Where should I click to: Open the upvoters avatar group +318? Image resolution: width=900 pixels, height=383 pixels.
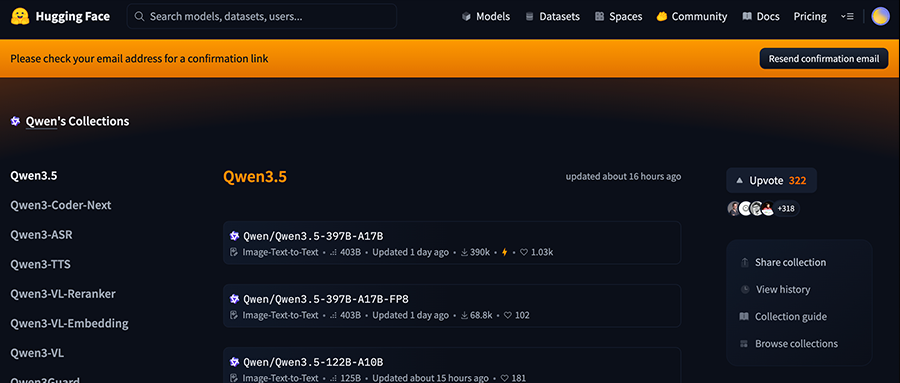(763, 208)
